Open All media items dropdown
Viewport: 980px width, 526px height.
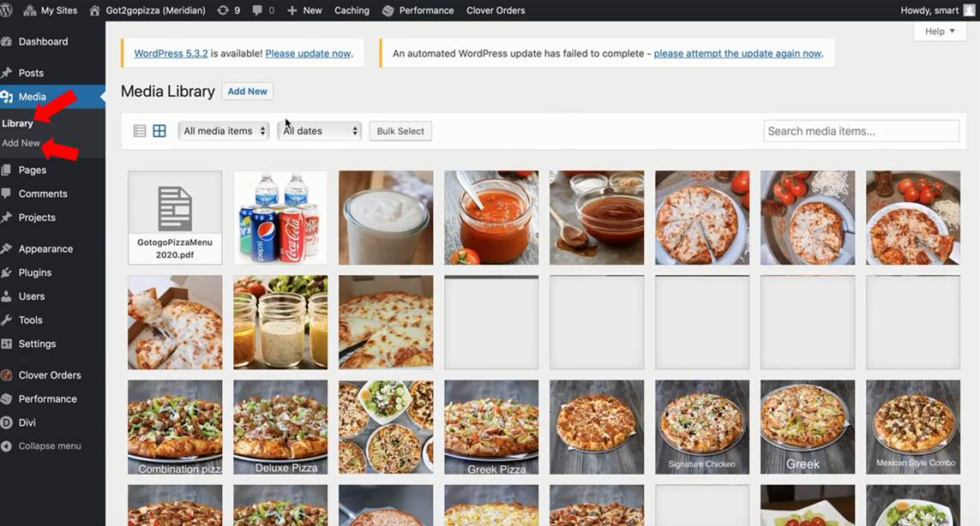coord(223,130)
